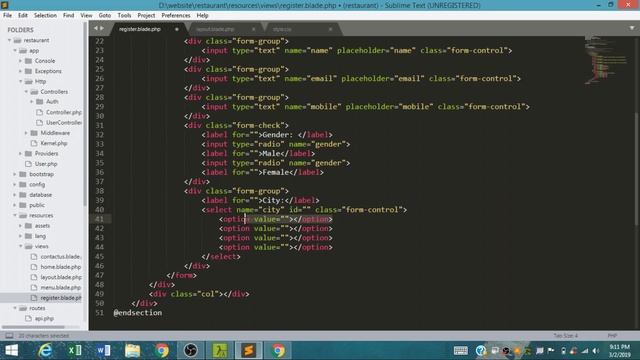Open the Chrome icon right of Sublime Text
The width and height of the screenshot is (640, 360).
278,350
